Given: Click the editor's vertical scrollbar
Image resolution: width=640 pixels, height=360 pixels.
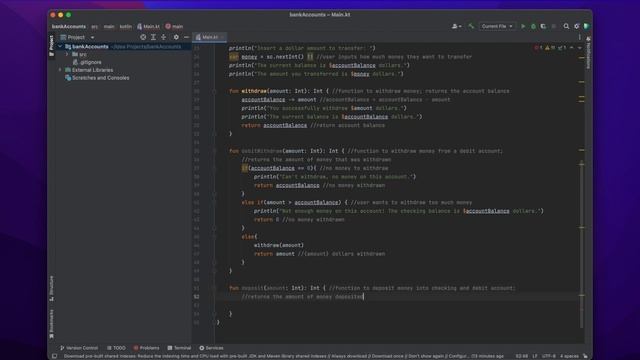Looking at the screenshot, I should tap(582, 245).
